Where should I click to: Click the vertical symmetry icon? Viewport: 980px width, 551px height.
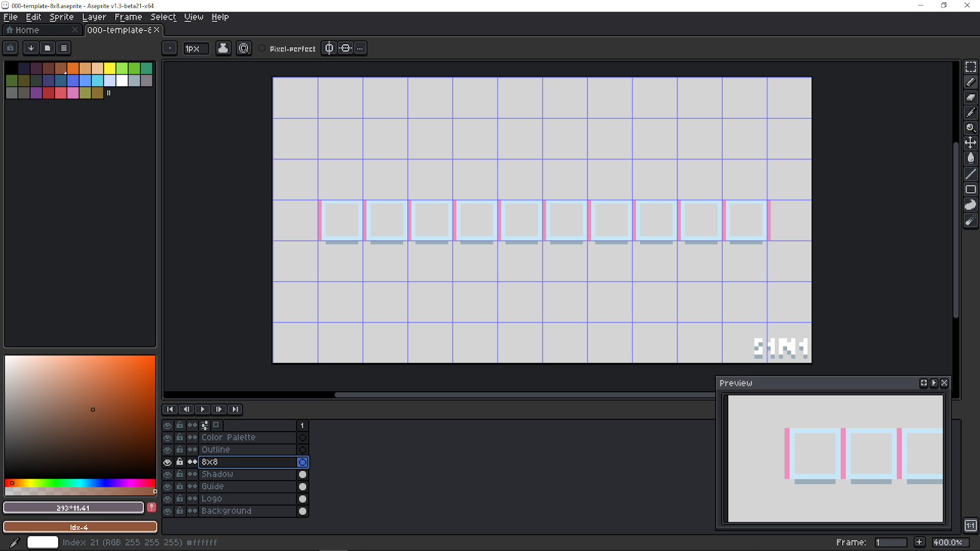330,48
